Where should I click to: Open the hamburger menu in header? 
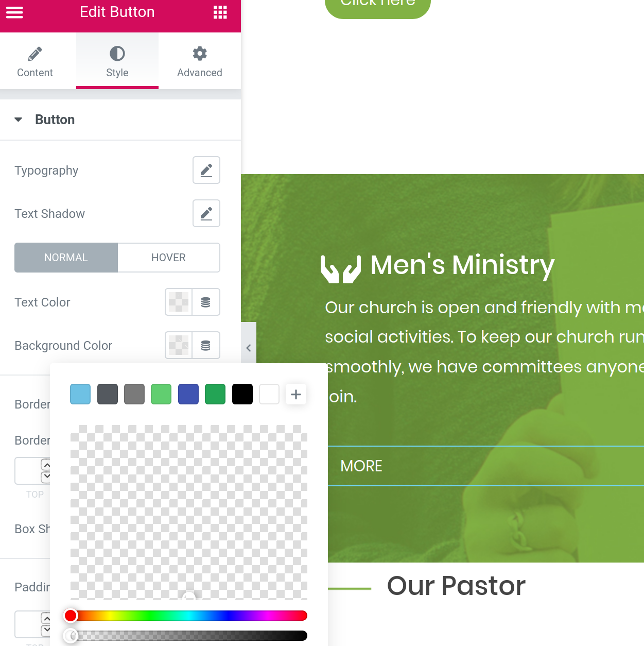[x=14, y=12]
